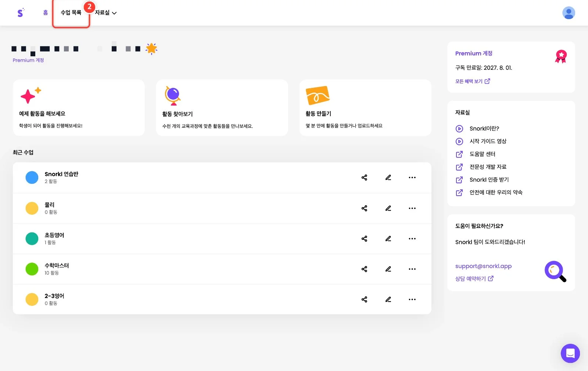
Task: Edit the Snorkl 연습반 class
Action: [x=388, y=178]
